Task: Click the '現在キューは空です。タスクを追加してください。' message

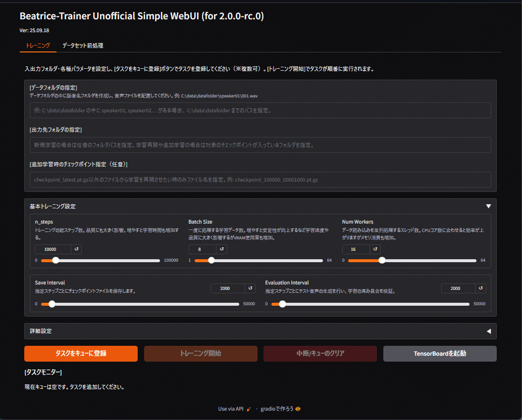Action: coord(75,387)
